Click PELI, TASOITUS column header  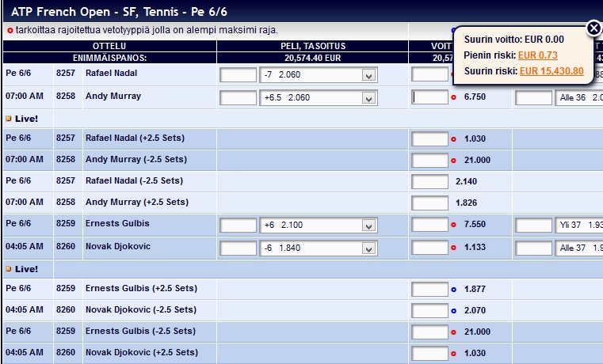pos(313,46)
